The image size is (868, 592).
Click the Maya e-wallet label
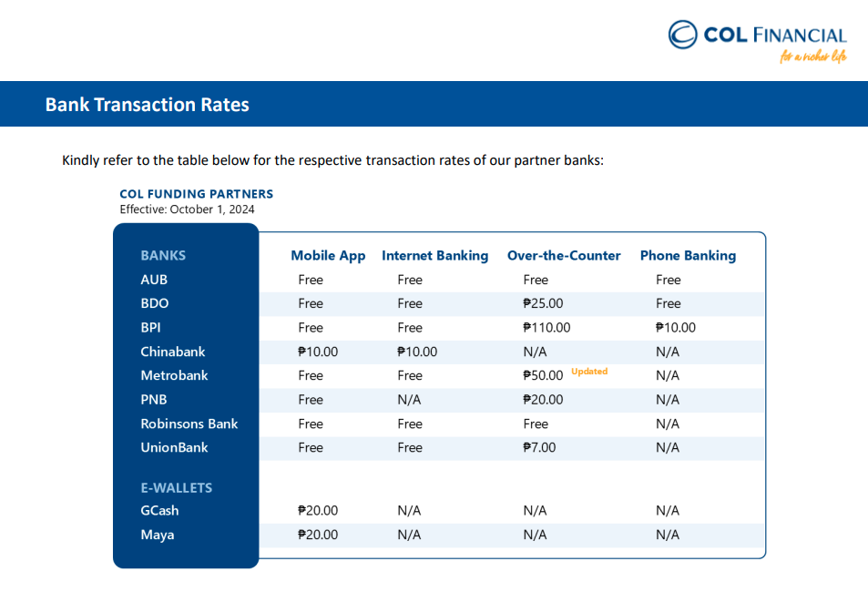coord(158,535)
